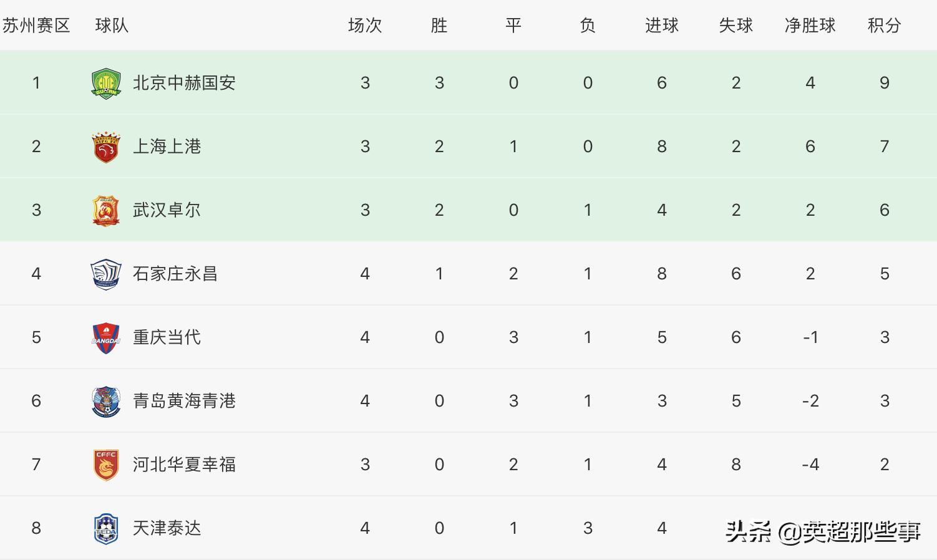The image size is (937, 560).
Task: Click the Tianjin TEDA team crest
Action: (x=106, y=529)
